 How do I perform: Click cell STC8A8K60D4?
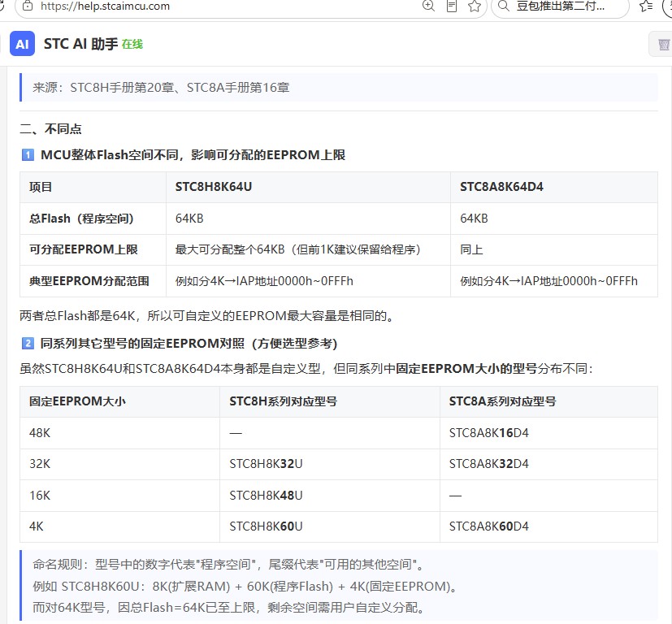pyautogui.click(x=489, y=526)
